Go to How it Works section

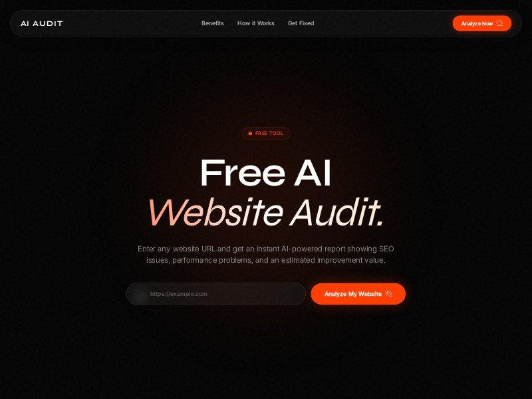(256, 23)
